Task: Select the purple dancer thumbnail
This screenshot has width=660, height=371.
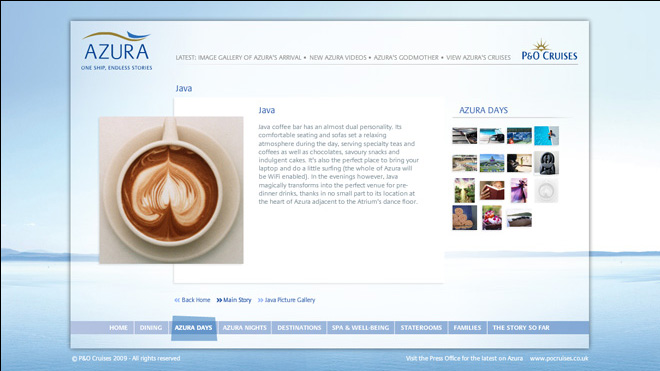Action: tap(519, 190)
